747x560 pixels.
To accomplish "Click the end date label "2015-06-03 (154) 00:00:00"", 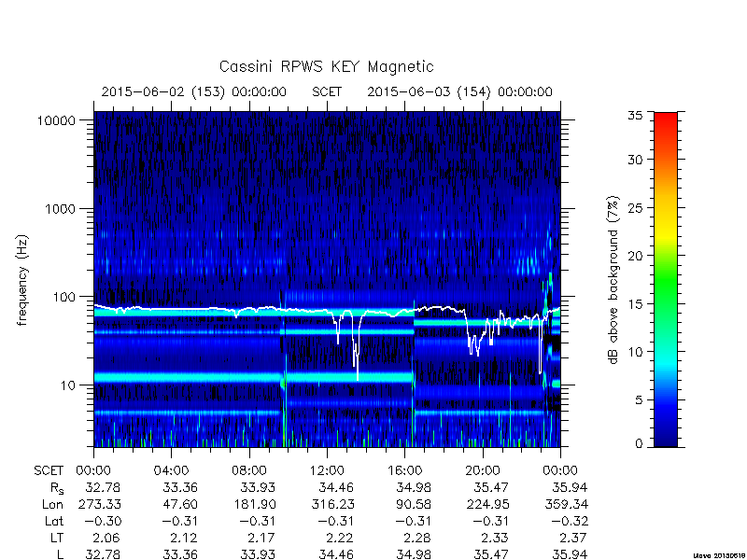I will 459,91.
